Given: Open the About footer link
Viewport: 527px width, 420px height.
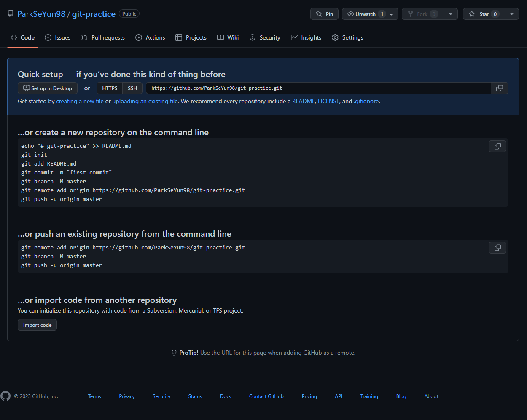Looking at the screenshot, I should (431, 396).
